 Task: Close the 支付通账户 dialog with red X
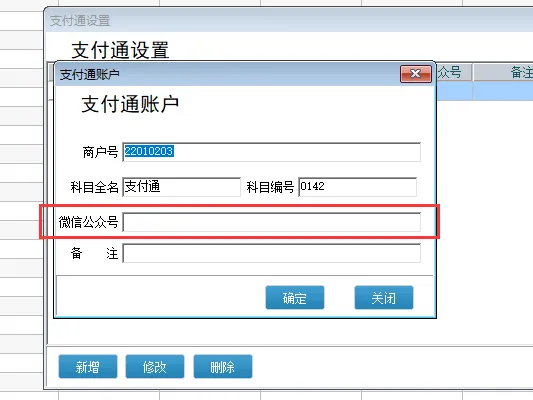pos(416,73)
